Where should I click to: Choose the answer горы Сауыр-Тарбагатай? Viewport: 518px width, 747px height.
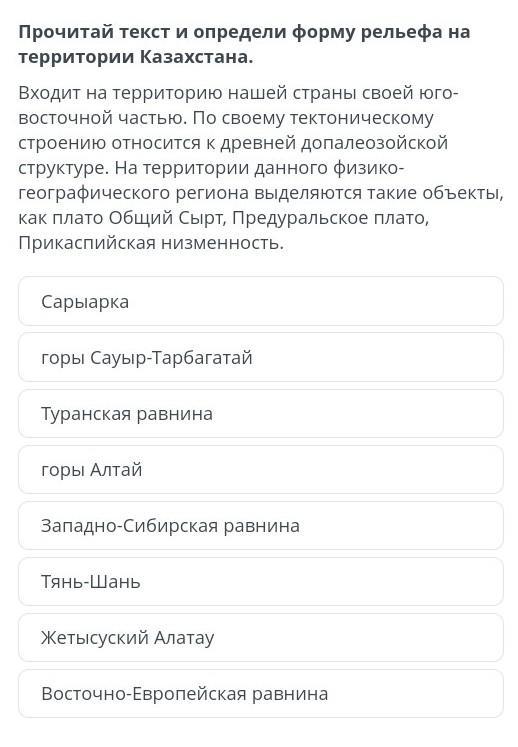(x=261, y=357)
